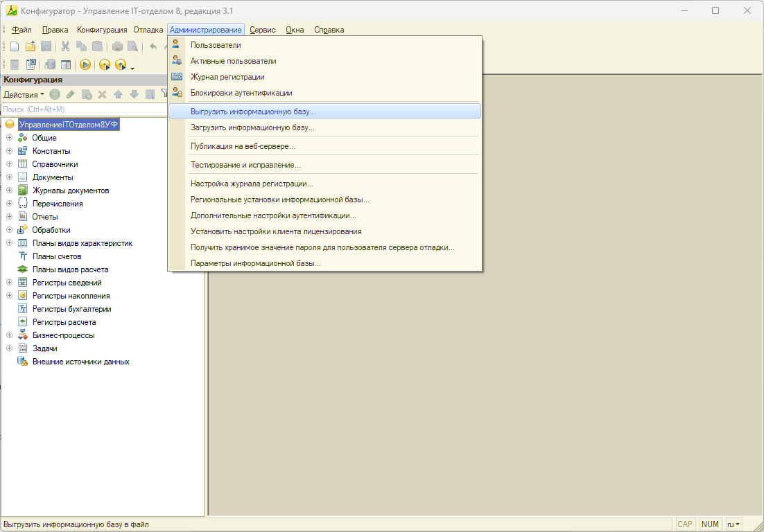Click the New document toolbar icon
Viewport: 764px width, 532px height.
(15, 46)
